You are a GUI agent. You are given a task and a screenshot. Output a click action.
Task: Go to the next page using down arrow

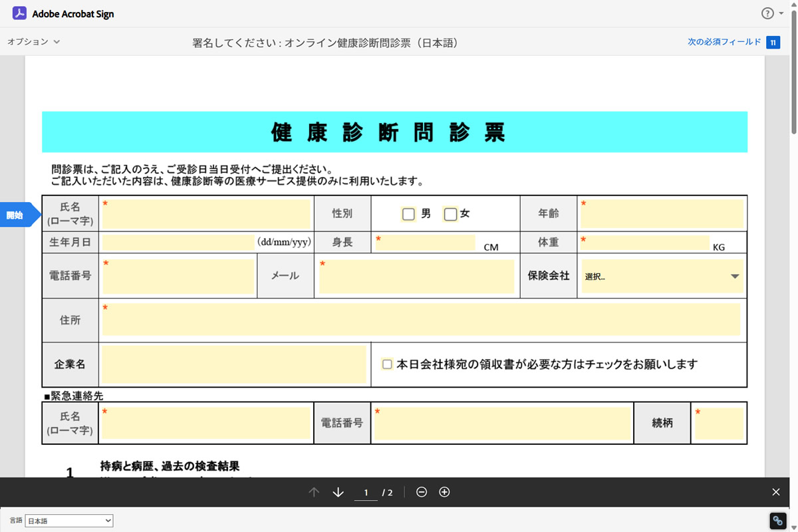(x=338, y=492)
